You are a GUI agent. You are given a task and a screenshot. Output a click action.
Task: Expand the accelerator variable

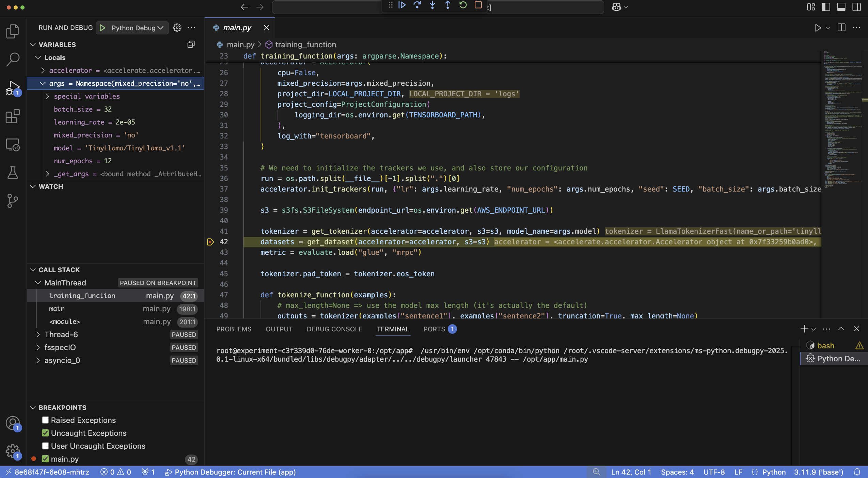point(43,70)
